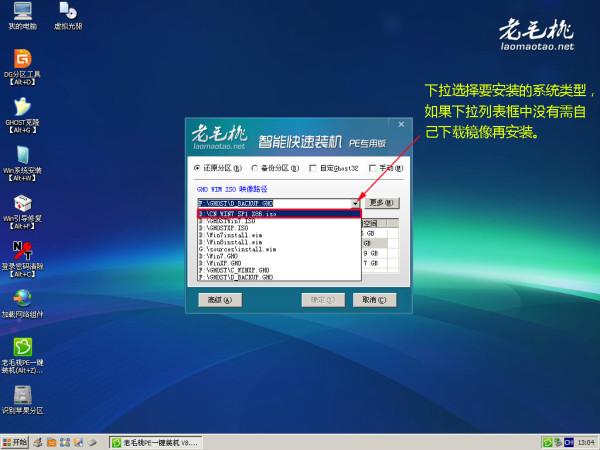Open the 虚拟光驱 desktop icon

point(68,16)
